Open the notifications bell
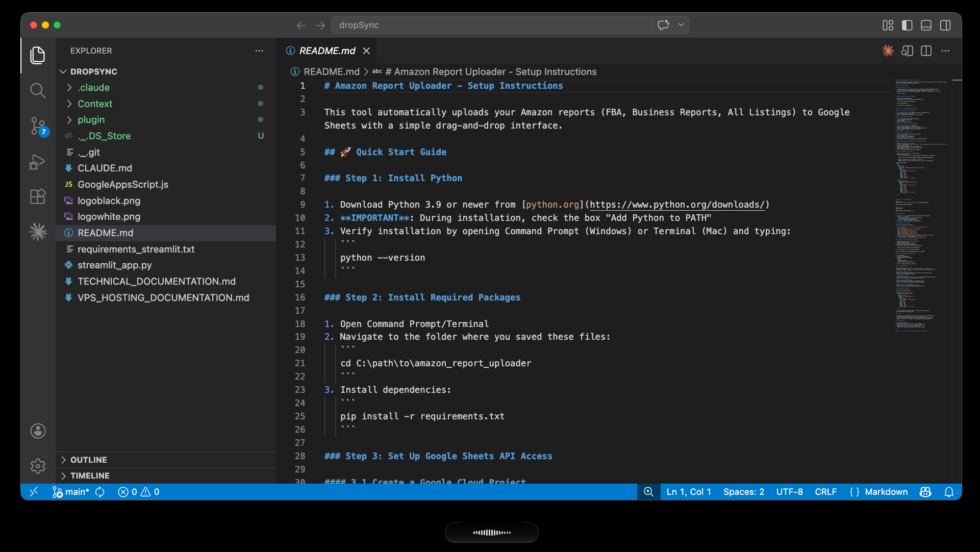This screenshot has height=552, width=980. pyautogui.click(x=949, y=492)
